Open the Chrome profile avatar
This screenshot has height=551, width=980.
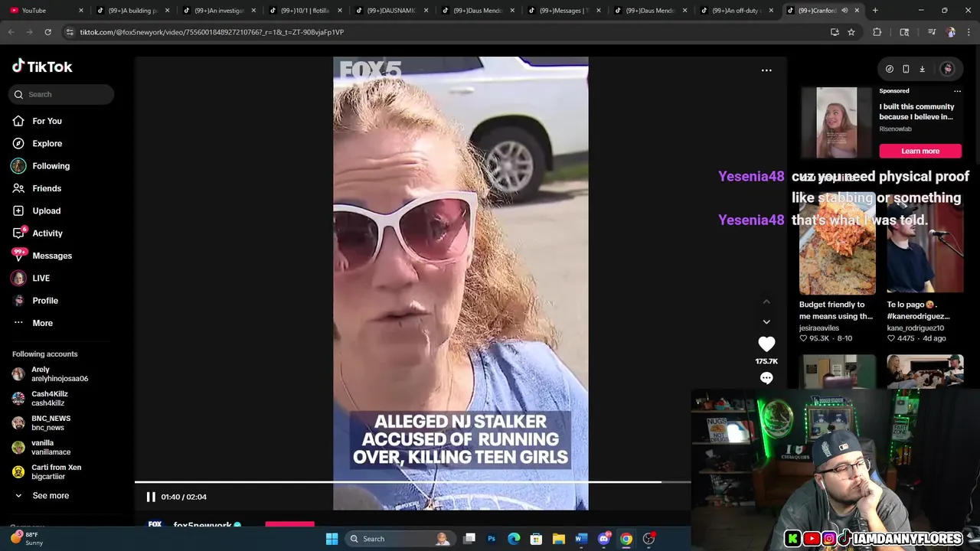click(x=950, y=32)
